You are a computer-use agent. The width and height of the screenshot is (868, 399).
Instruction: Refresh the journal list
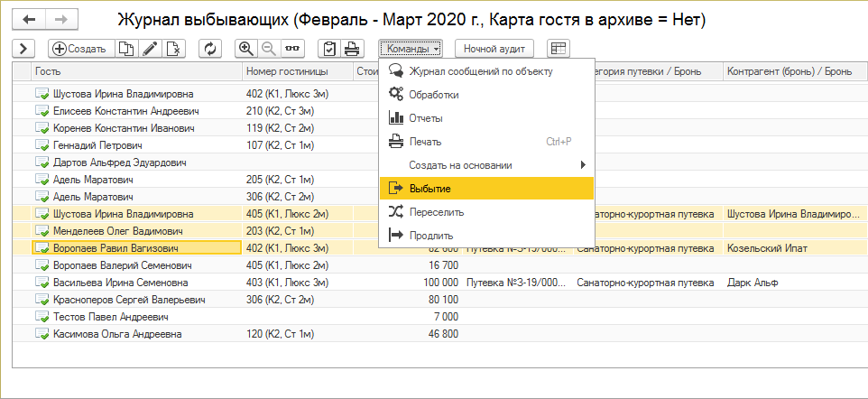(x=211, y=48)
